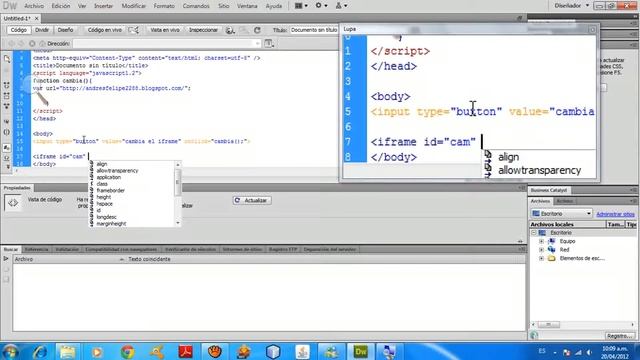The image size is (640, 360).
Task: Open the Dirección field dropdown arrow
Action: [258, 43]
